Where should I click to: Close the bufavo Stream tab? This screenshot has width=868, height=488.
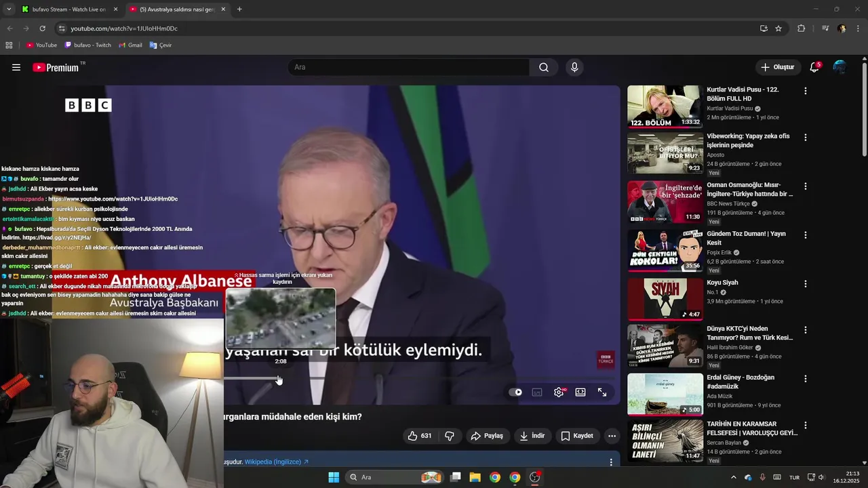pos(115,9)
